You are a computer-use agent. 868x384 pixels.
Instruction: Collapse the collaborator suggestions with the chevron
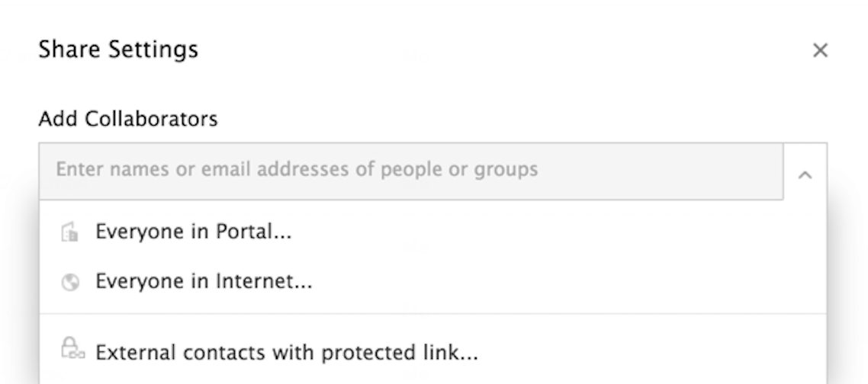[805, 174]
